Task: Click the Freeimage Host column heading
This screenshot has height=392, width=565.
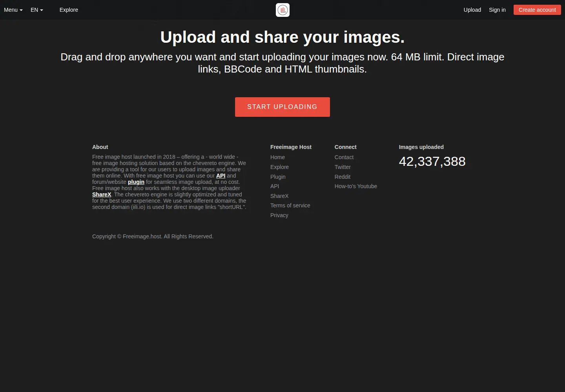Action: click(x=291, y=147)
